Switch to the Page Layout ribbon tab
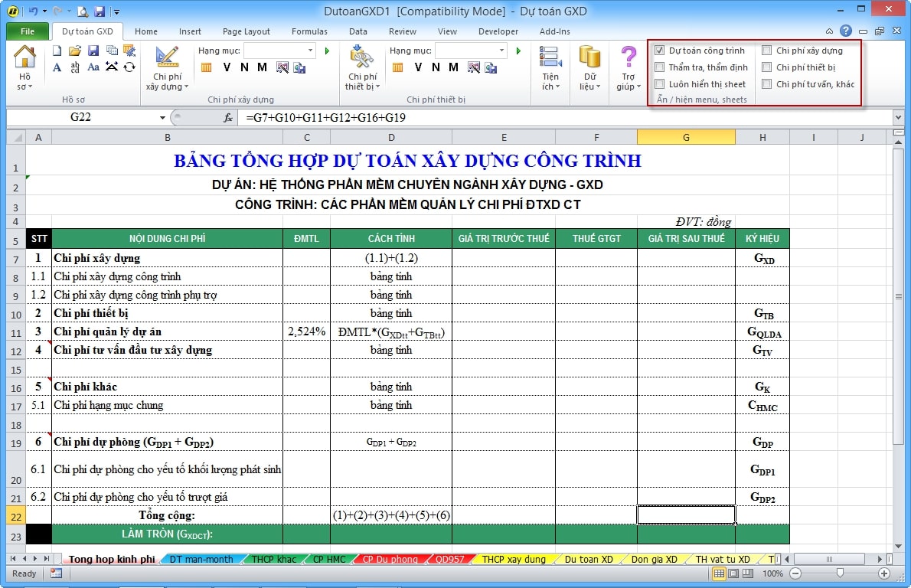911x588 pixels. [x=246, y=31]
